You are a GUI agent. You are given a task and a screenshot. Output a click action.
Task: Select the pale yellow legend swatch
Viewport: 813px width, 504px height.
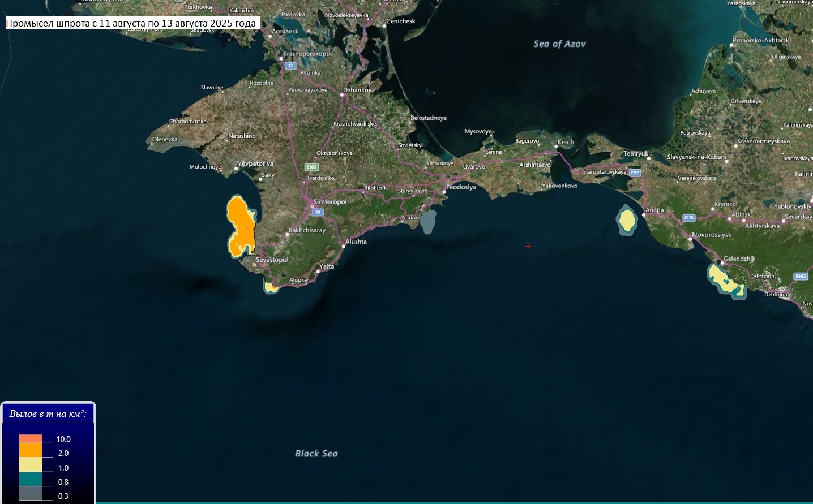point(31,465)
